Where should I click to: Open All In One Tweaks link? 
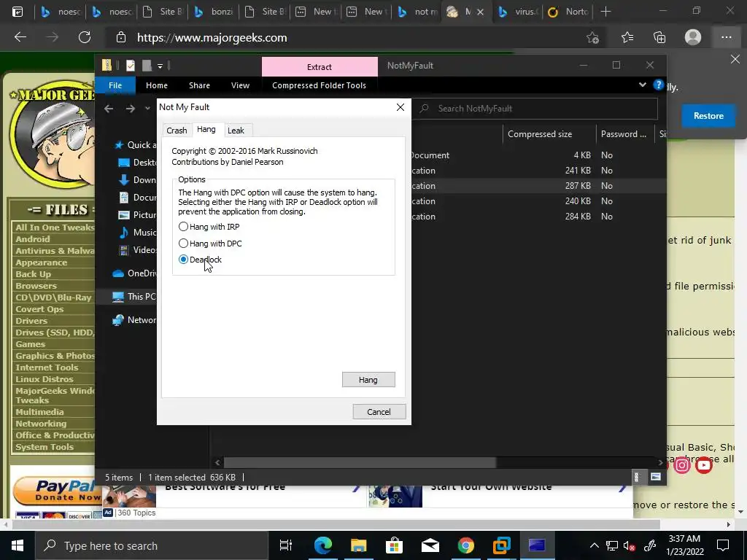point(55,227)
